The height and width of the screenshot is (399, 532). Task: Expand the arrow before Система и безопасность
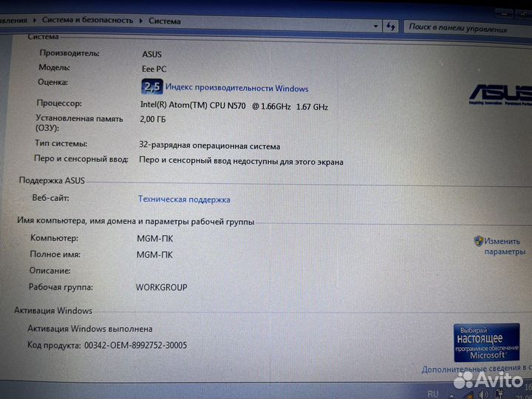click(35, 21)
